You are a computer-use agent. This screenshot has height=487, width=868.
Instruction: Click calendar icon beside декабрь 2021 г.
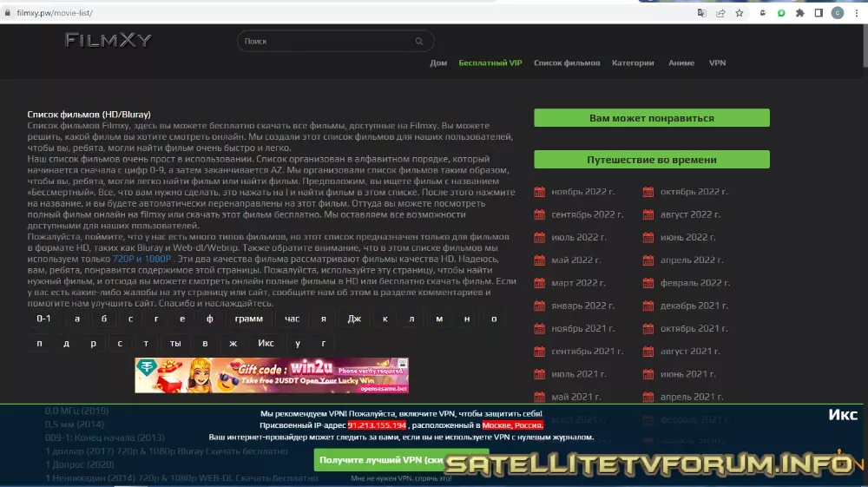pos(648,306)
